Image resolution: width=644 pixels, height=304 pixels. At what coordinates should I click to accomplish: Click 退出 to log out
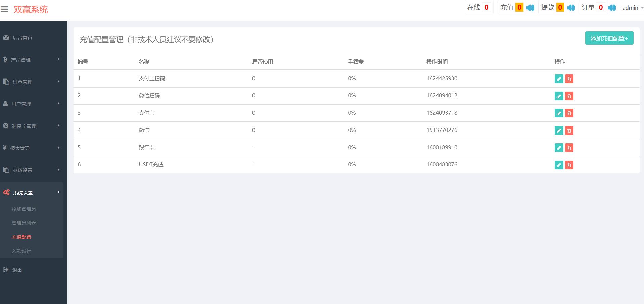coord(17,270)
